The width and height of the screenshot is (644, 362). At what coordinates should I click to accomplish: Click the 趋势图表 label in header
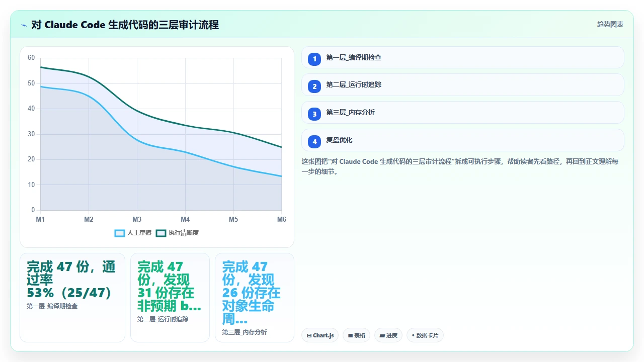click(x=610, y=24)
